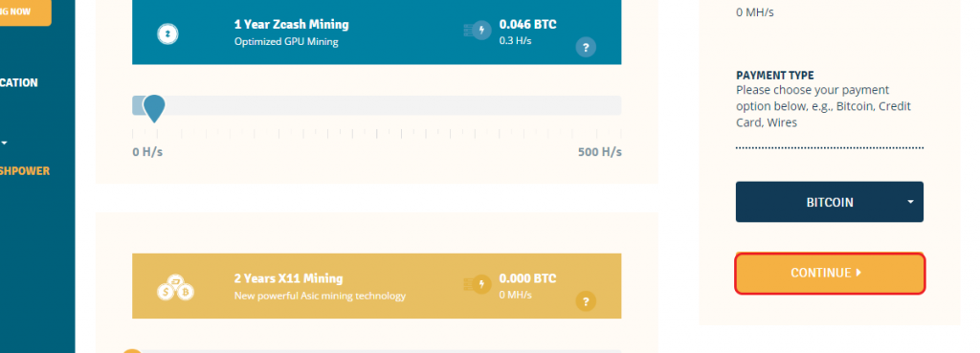Click the Zcash hashpower slider track
Screen dimensions: 980x353
(x=377, y=105)
